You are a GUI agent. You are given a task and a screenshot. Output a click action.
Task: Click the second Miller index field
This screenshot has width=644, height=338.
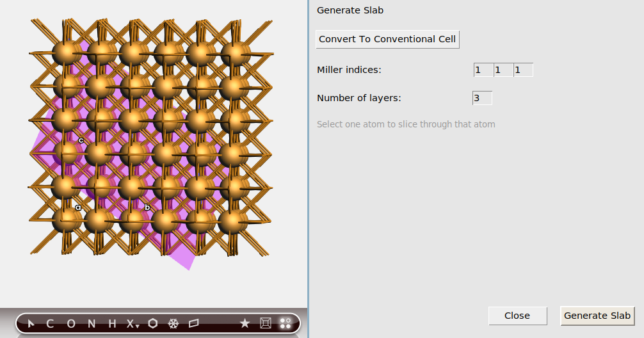click(x=503, y=70)
